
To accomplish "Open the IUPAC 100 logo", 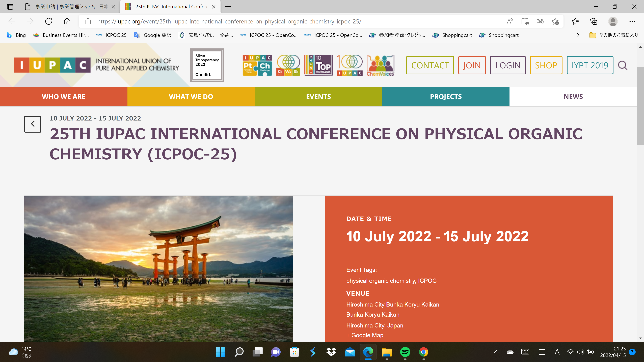I will [350, 65].
